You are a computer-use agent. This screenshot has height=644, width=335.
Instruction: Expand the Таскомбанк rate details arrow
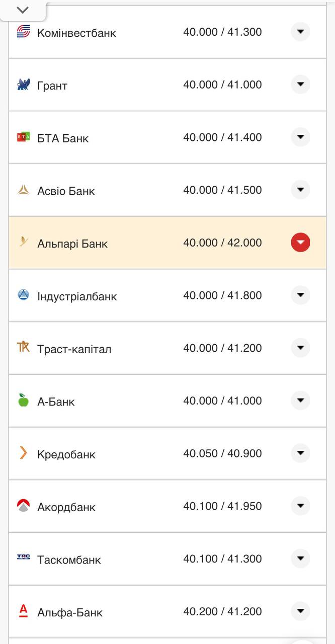coord(300,558)
